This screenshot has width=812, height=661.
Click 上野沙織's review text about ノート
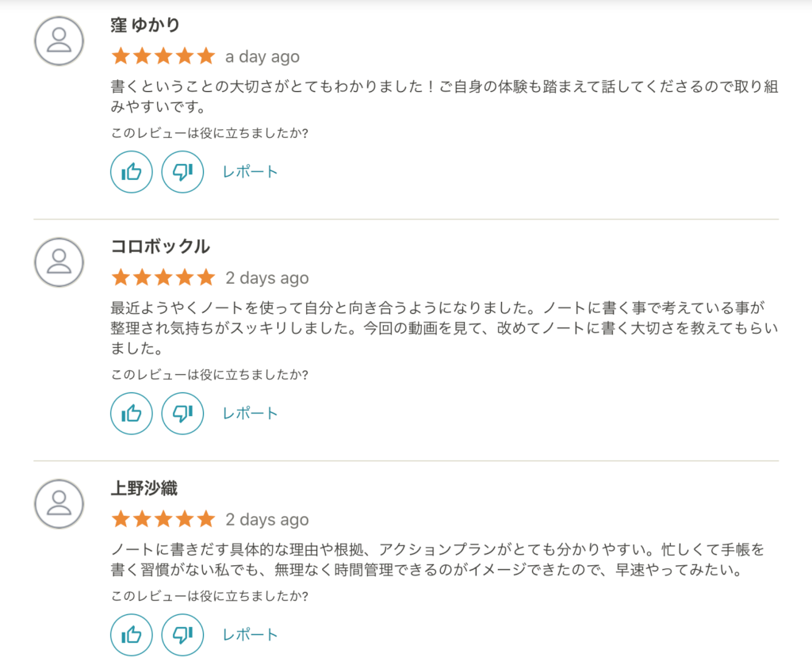(x=438, y=560)
